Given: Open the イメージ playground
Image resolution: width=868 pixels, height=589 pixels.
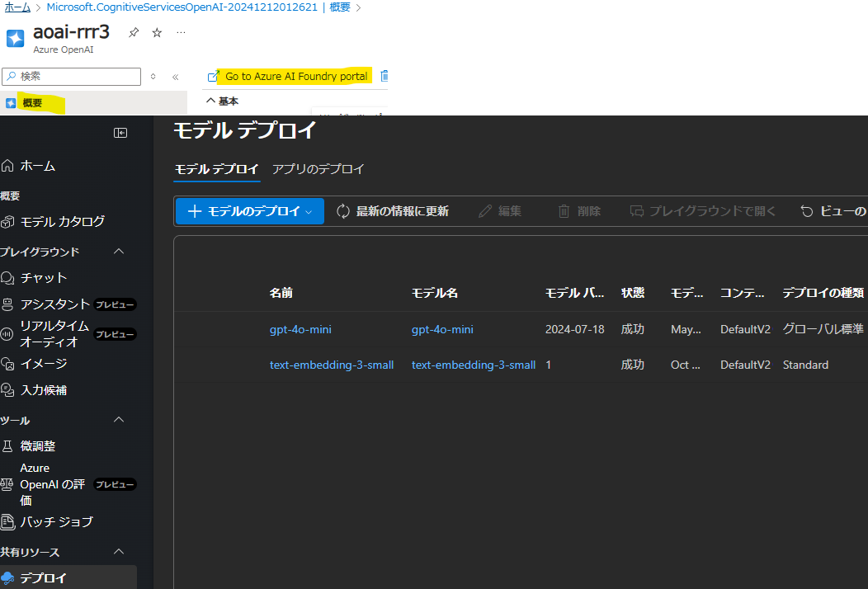Looking at the screenshot, I should pos(44,364).
